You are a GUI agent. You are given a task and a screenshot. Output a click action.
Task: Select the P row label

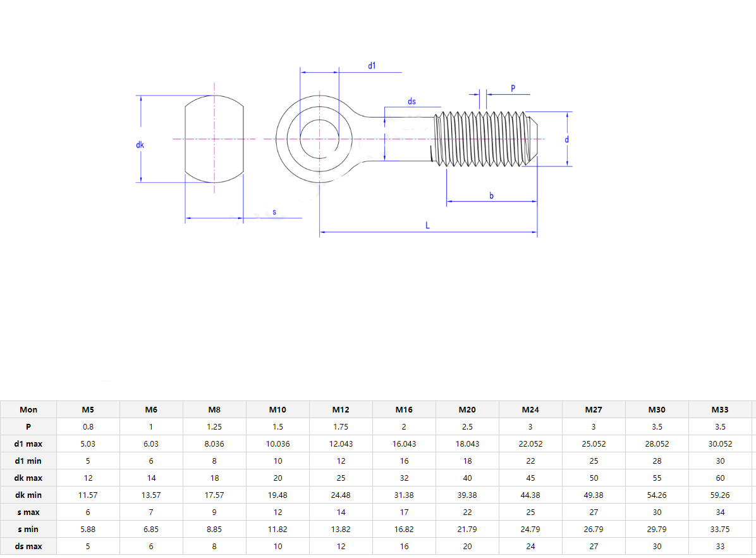(x=28, y=426)
